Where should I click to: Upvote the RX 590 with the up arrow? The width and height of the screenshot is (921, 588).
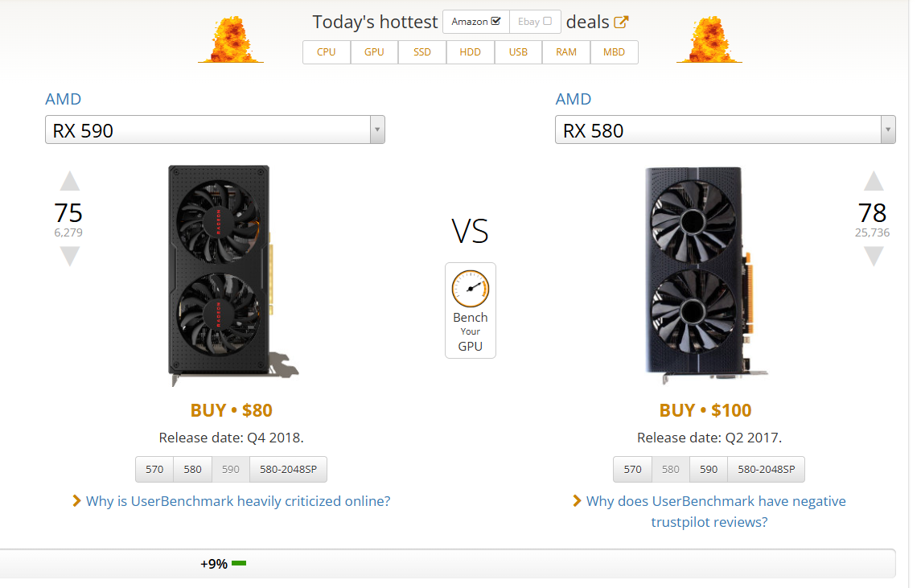(x=70, y=181)
